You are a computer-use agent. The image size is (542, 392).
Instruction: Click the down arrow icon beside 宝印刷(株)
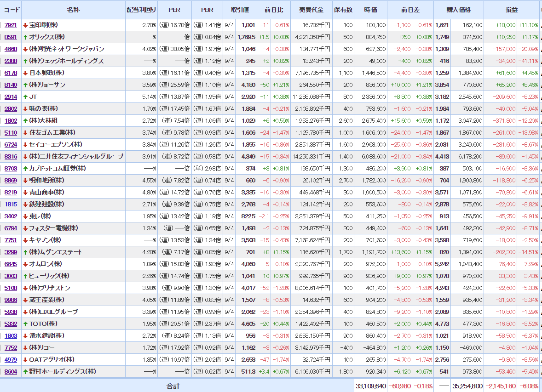point(25,25)
